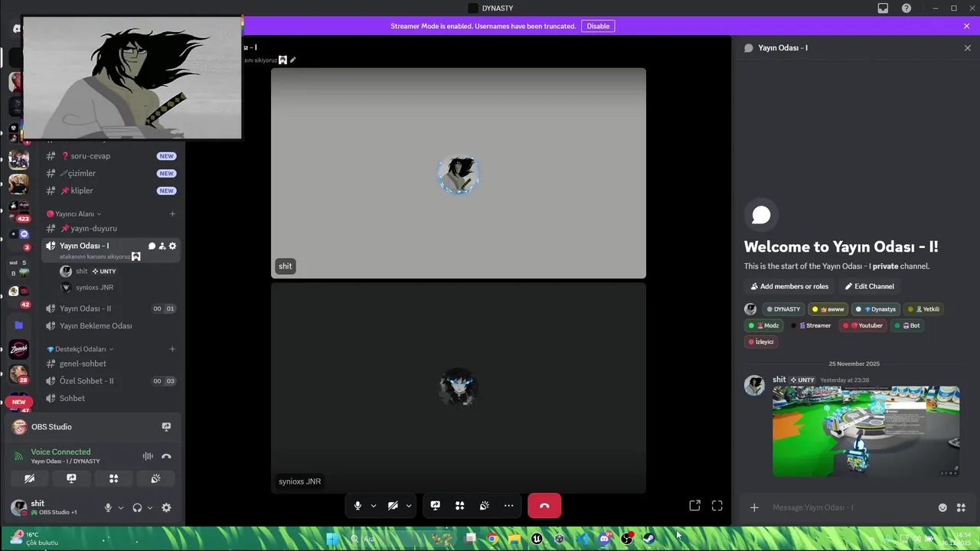Open User Settings gear next to headphones
This screenshot has width=980, height=551.
[x=166, y=507]
